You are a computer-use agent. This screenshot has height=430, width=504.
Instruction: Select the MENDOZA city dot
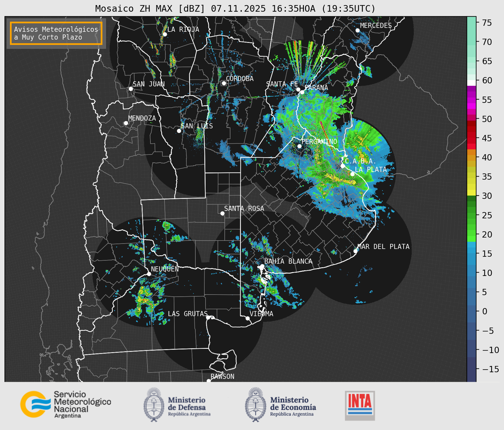(x=126, y=123)
